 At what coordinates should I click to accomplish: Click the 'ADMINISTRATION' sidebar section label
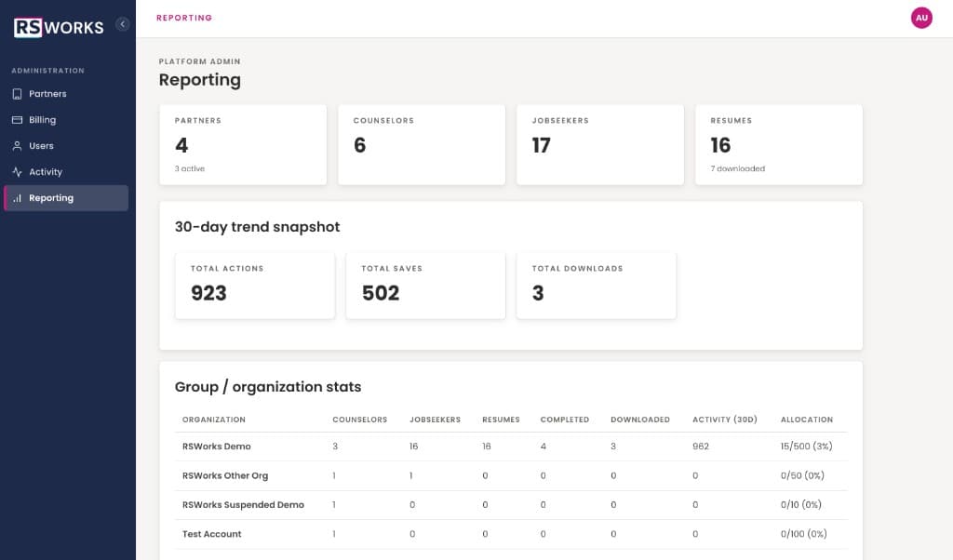click(48, 71)
